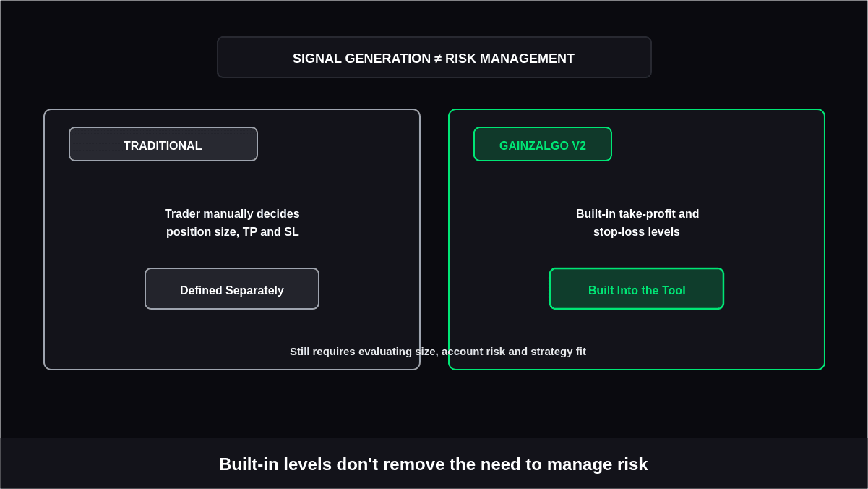Click the Signal Generation ≠ Risk Management title
The height and width of the screenshot is (489, 868).
point(434,58)
